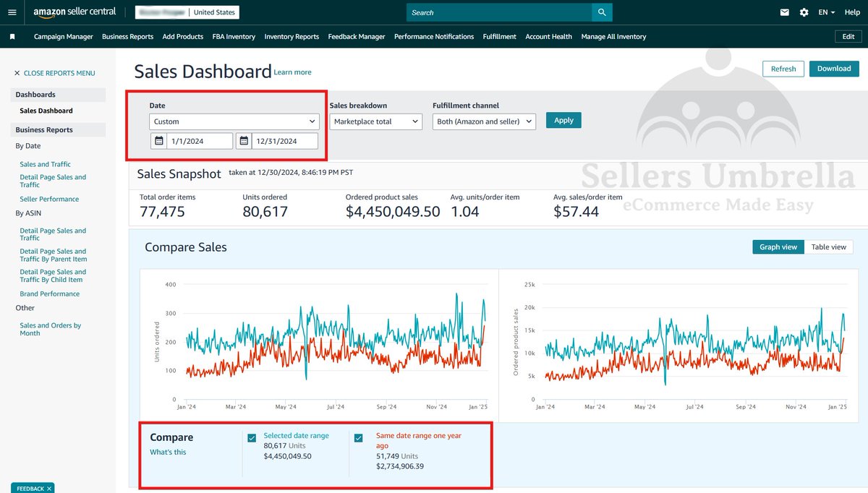
Task: Open the messages envelope icon
Action: [x=784, y=12]
